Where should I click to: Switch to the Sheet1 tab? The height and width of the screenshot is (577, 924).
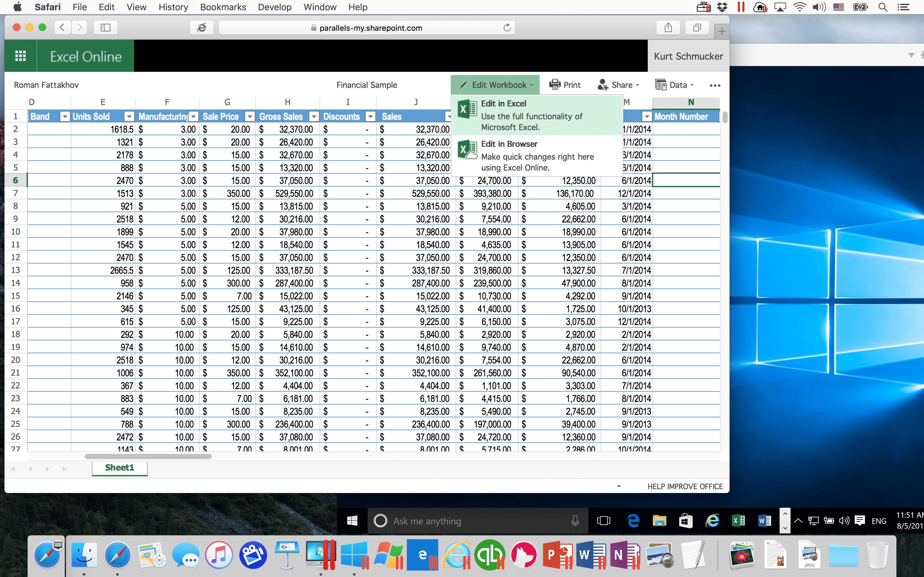pos(119,468)
